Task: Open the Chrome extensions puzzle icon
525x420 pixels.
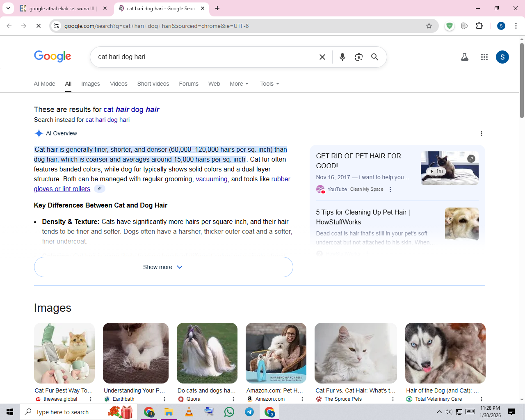Action: tap(479, 26)
